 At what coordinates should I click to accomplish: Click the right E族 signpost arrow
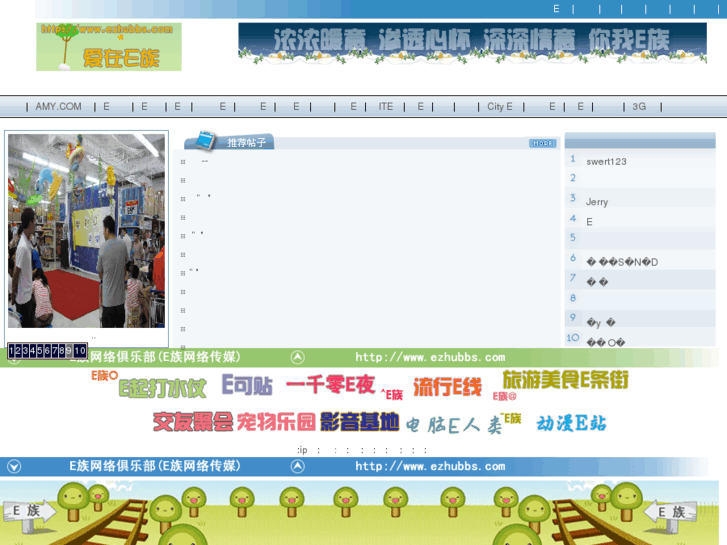point(670,513)
